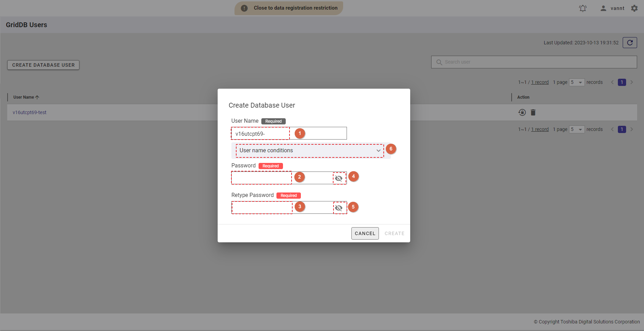Click the vannt user account icon
This screenshot has width=644, height=331.
603,8
